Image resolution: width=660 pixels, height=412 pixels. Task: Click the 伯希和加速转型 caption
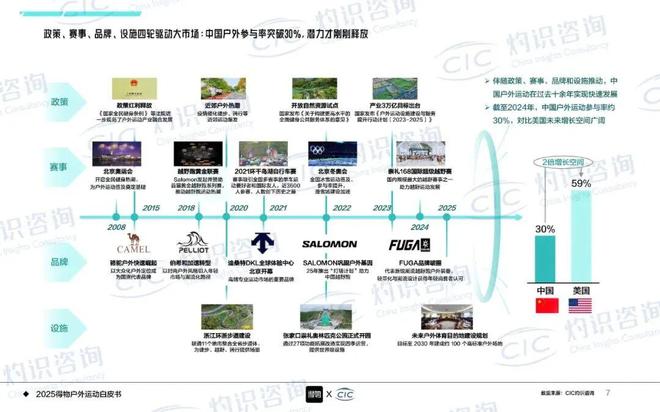click(190, 263)
